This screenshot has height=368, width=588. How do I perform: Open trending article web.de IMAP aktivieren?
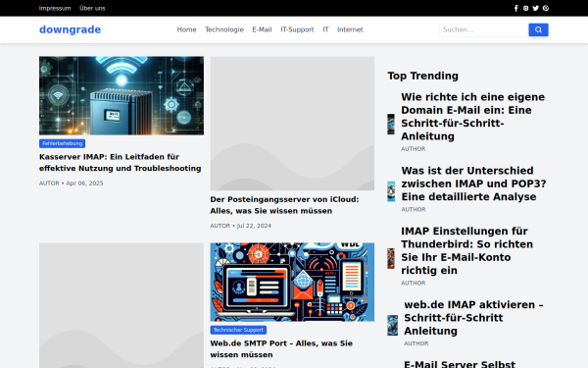coord(473,318)
